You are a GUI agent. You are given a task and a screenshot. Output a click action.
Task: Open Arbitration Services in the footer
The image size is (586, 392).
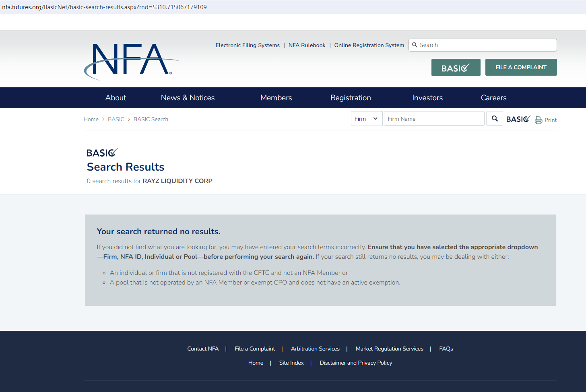[x=315, y=349]
